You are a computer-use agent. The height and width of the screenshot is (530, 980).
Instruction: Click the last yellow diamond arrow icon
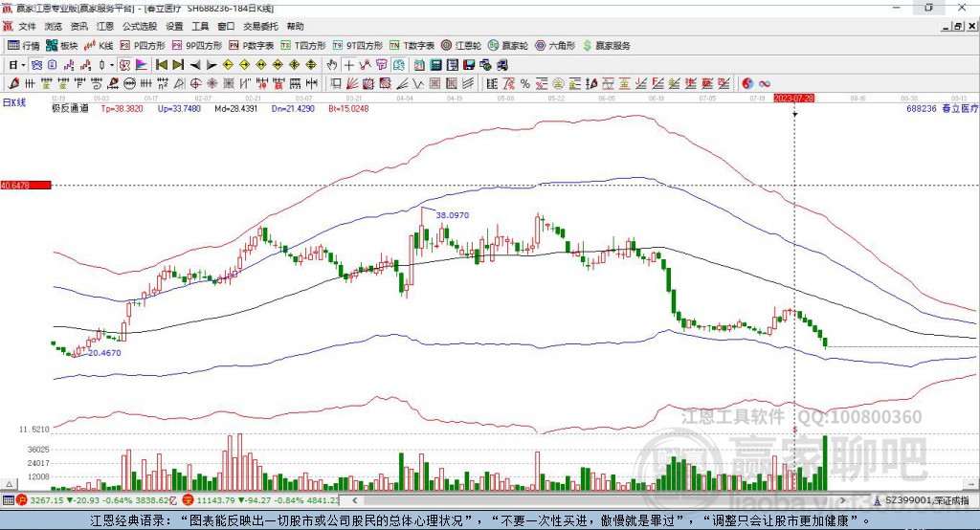311,65
